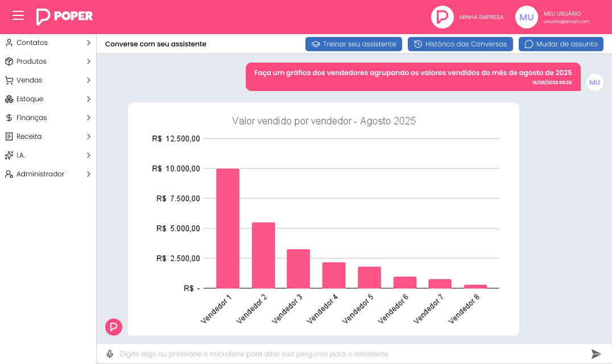Open the Receita menu item
The width and height of the screenshot is (612, 364).
click(29, 136)
